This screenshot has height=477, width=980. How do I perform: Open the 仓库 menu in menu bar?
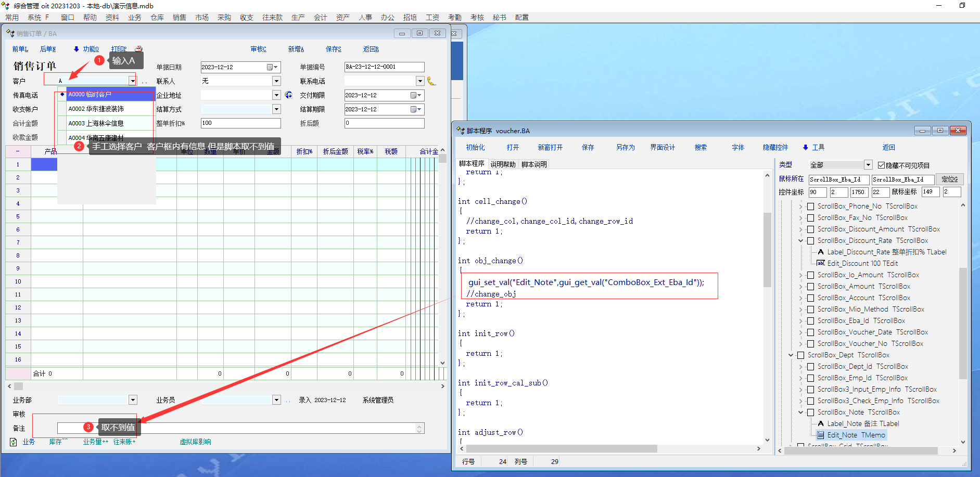[x=157, y=17]
